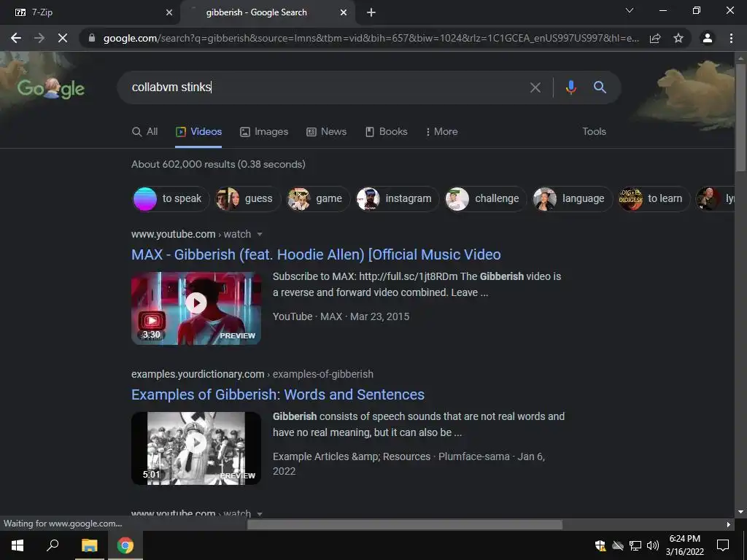Open the Chrome profile icon
Screen dimensions: 747x560
pos(708,38)
